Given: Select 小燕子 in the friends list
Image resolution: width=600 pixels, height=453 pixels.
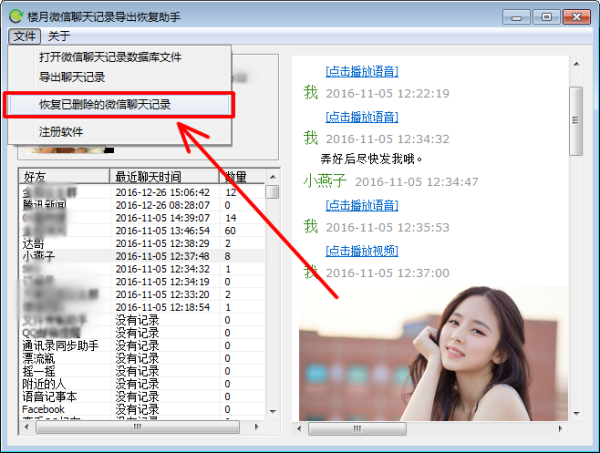Looking at the screenshot, I should click(42, 256).
